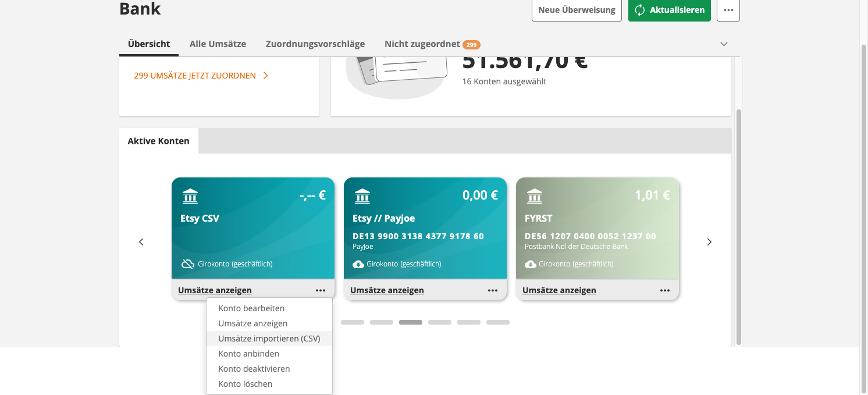868x395 pixels.
Task: Open the three-dot menu on the FYRST card
Action: pyautogui.click(x=665, y=290)
